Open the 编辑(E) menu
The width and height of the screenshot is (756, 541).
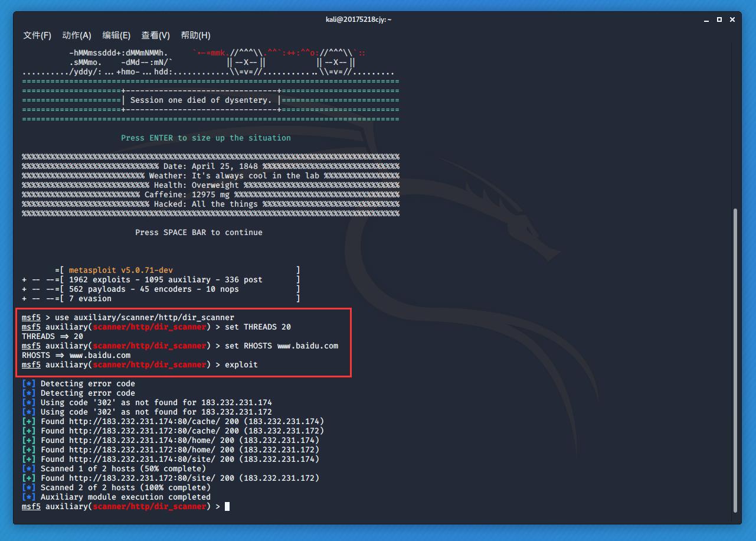point(116,35)
